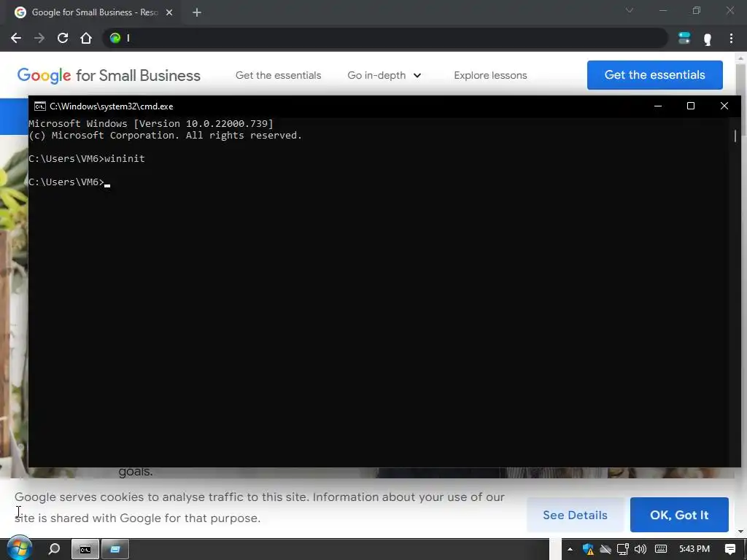Open Explore lessons nav link
This screenshot has height=560, width=747.
coord(490,75)
